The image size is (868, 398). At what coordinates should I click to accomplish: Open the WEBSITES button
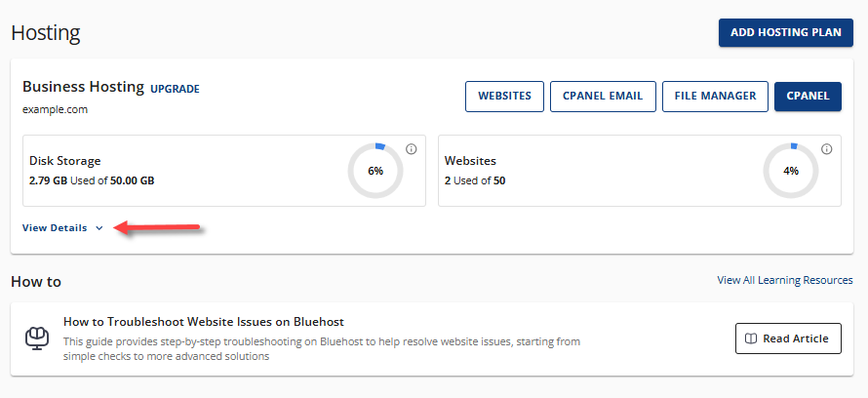coord(504,96)
